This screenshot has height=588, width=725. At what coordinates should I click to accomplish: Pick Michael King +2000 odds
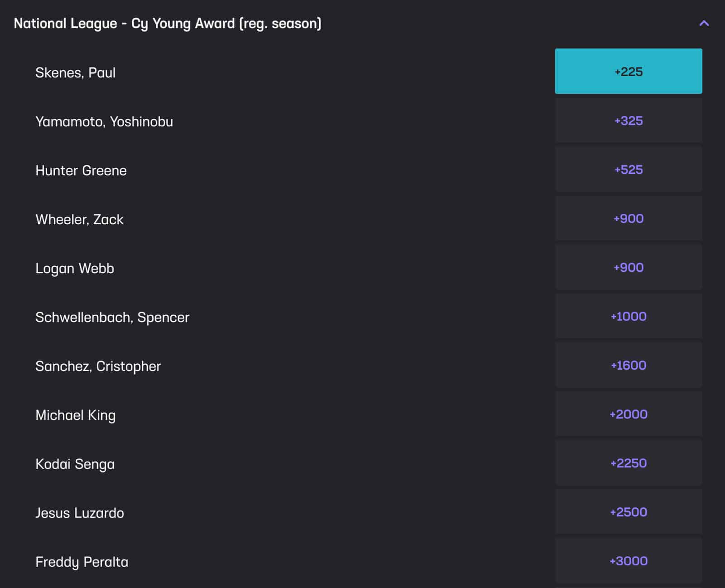point(628,414)
